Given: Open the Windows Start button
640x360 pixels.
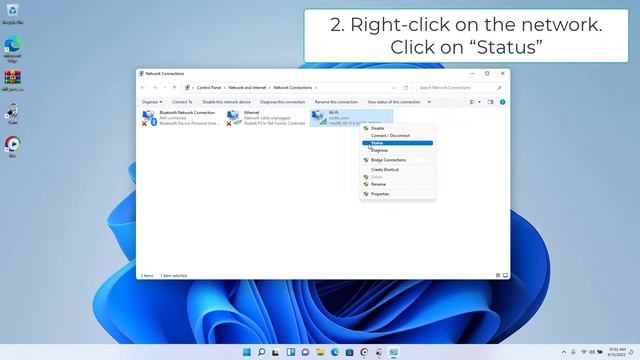Looking at the screenshot, I should tap(247, 352).
